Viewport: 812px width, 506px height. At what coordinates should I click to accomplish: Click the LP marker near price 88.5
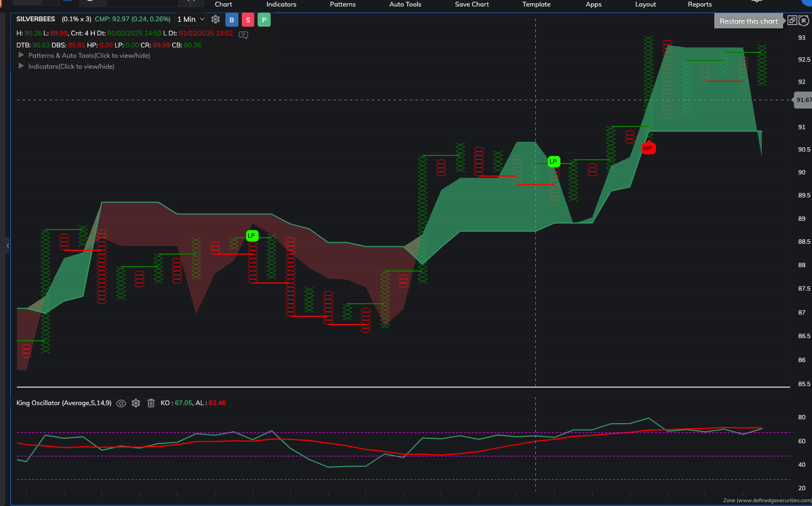coord(252,236)
